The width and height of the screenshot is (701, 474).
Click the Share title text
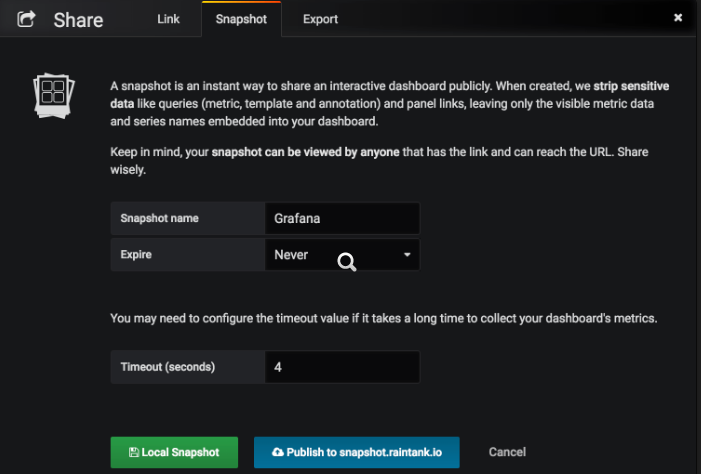click(78, 20)
